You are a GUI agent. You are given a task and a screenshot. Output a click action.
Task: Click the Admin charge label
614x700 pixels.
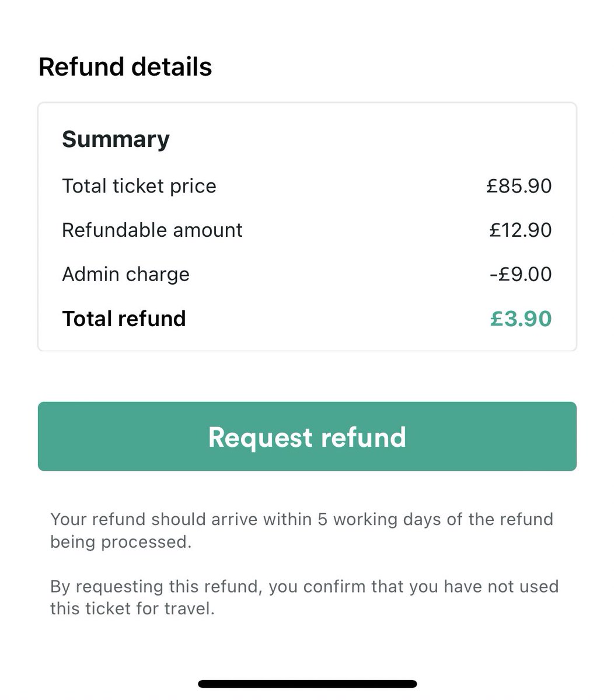point(125,274)
